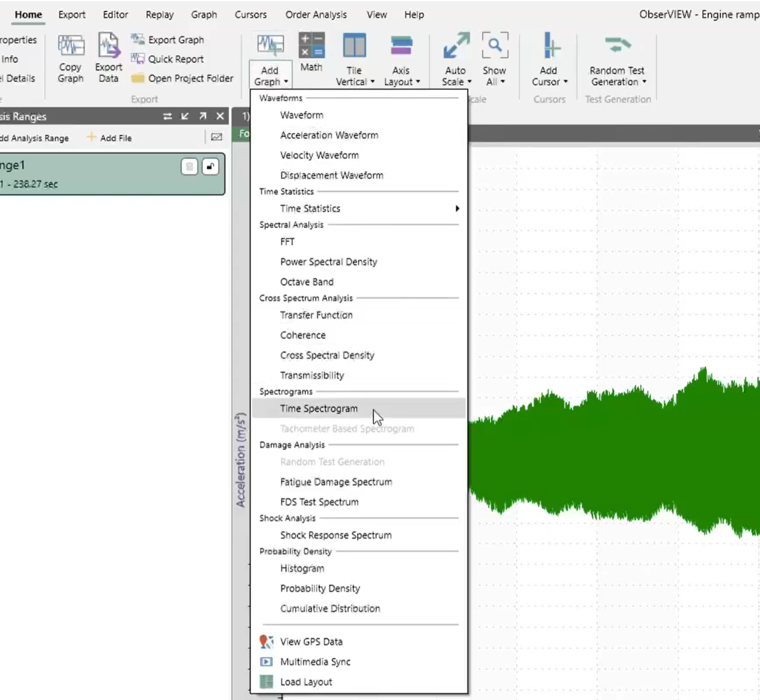760x700 pixels.
Task: Open the Help ribbon tab
Action: (x=414, y=15)
